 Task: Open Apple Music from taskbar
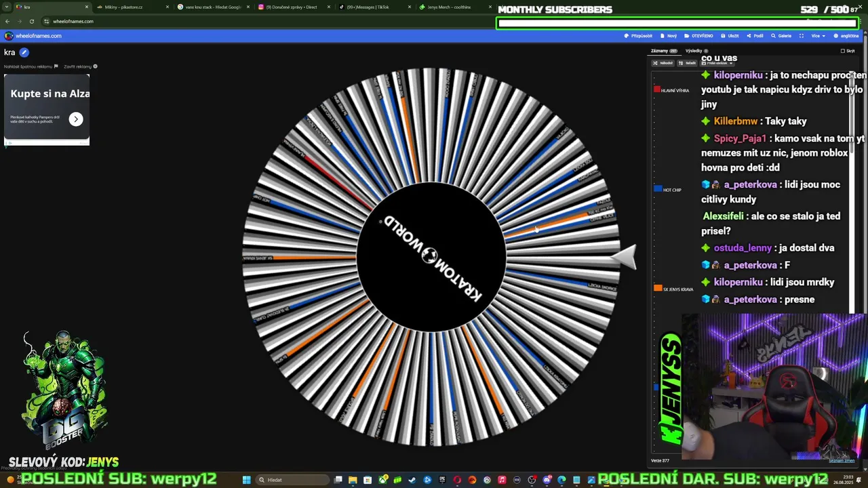point(502,480)
